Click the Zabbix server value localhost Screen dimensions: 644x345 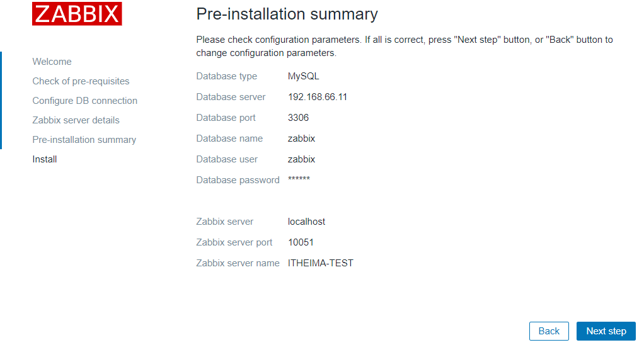coord(306,222)
